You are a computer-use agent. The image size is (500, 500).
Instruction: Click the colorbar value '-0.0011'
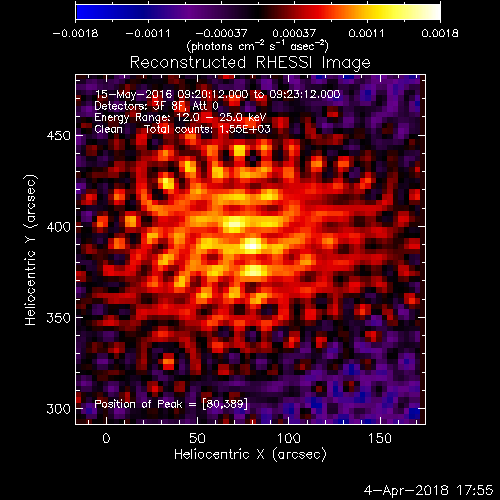[x=148, y=33]
